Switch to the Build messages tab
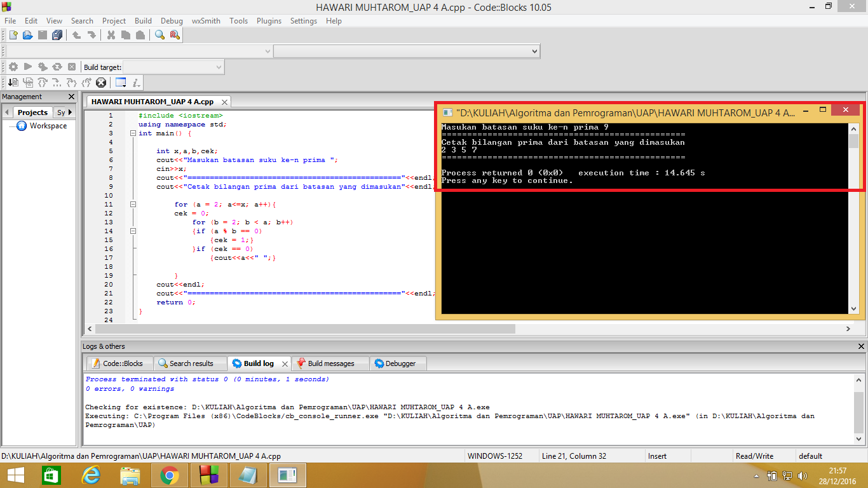Viewport: 868px width, 488px height. click(x=330, y=363)
